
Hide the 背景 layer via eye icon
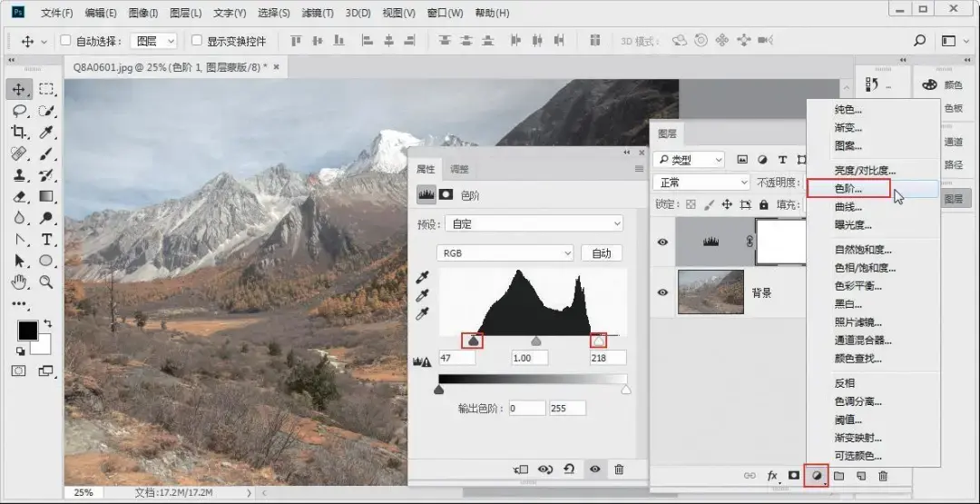(x=662, y=292)
